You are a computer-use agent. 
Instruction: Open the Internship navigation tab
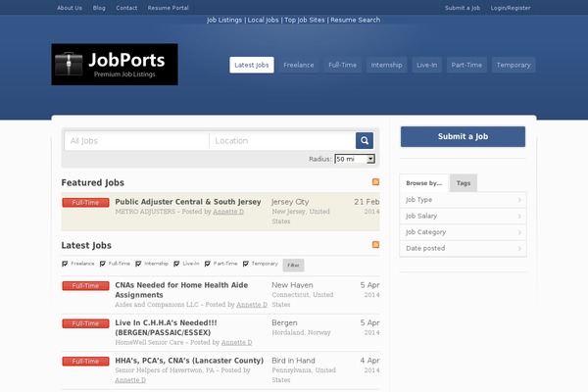point(387,65)
